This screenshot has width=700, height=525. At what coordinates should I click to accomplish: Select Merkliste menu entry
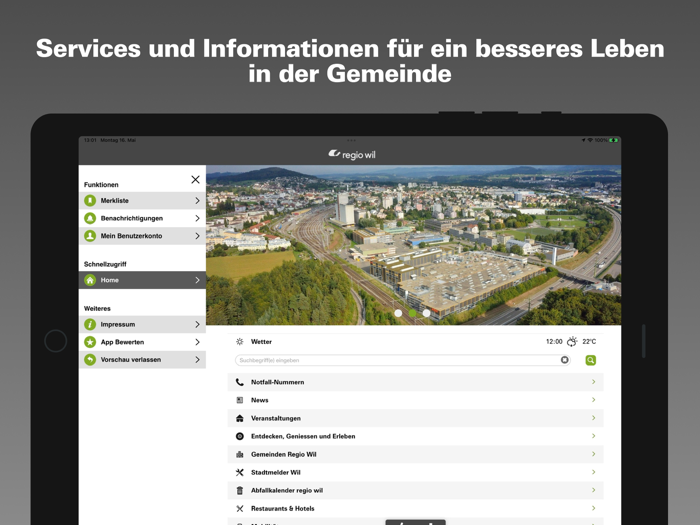[x=142, y=201]
